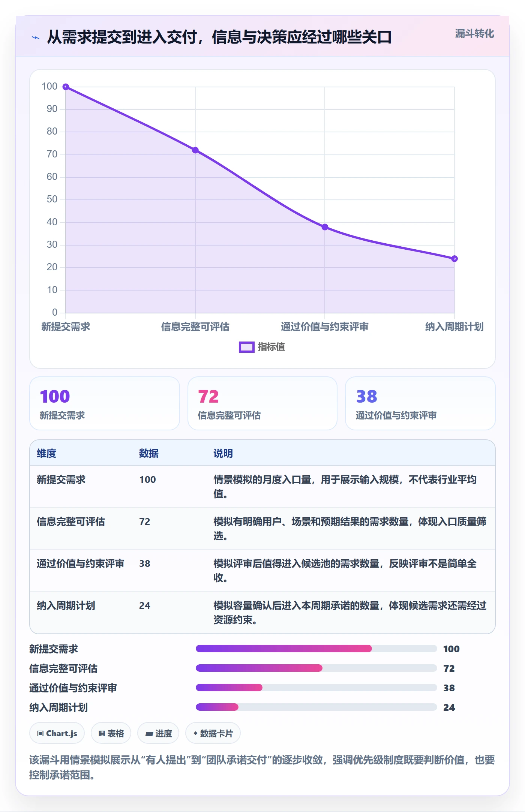The image size is (525, 812).
Task: Toggle the 指标值 legend swatch
Action: tap(246, 347)
